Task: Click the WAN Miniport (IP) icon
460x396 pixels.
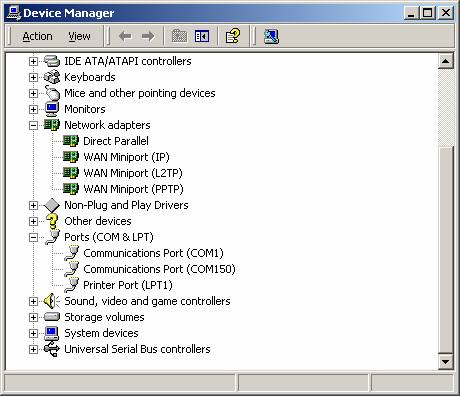Action: coord(71,157)
